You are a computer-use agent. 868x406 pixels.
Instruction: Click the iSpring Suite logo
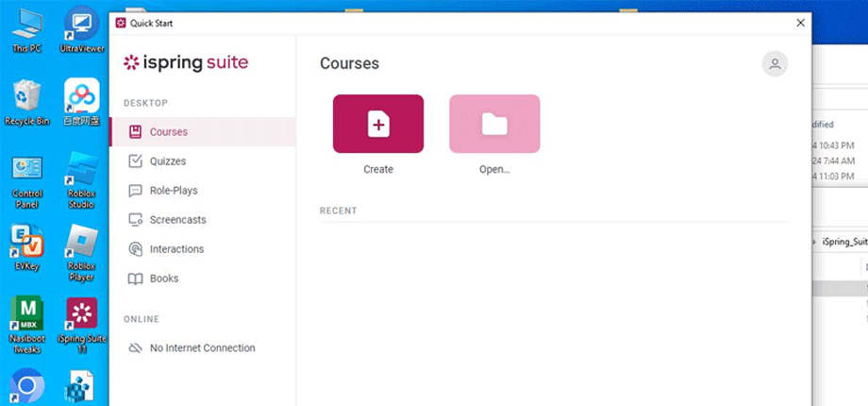[186, 63]
